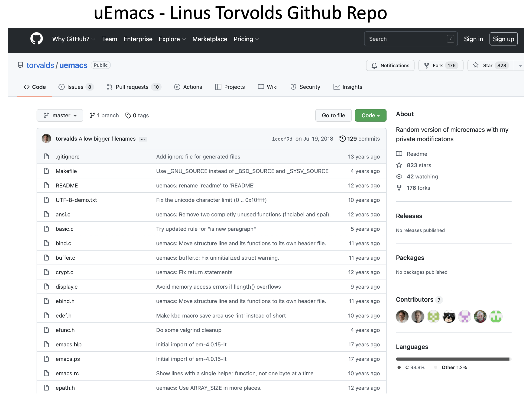This screenshot has width=532, height=406.
Task: Open the Marketplace menu item
Action: 210,39
